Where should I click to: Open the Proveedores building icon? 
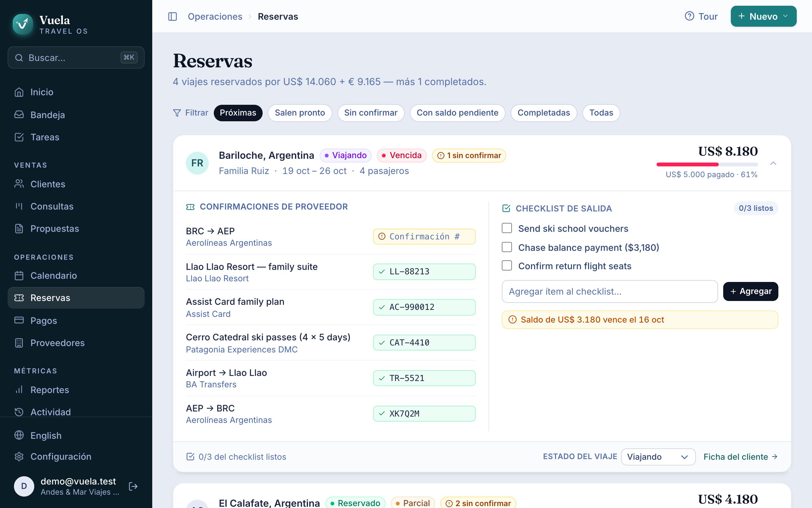pyautogui.click(x=19, y=343)
